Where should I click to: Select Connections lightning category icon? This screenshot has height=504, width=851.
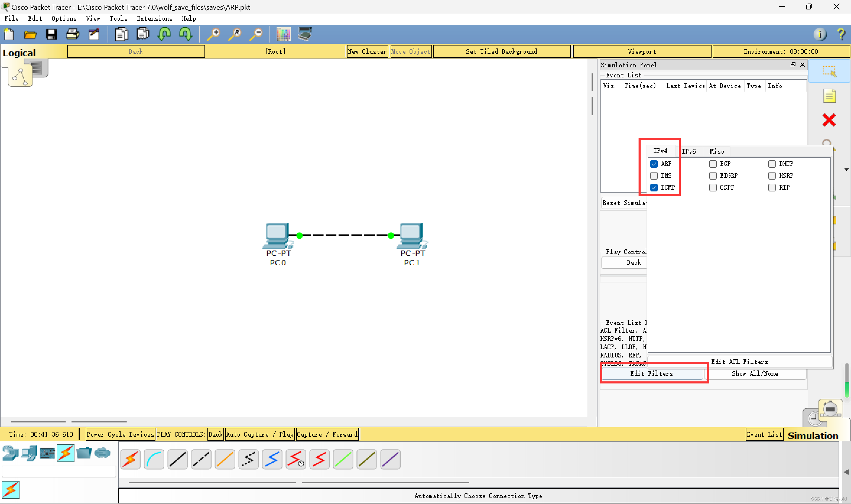tap(66, 453)
